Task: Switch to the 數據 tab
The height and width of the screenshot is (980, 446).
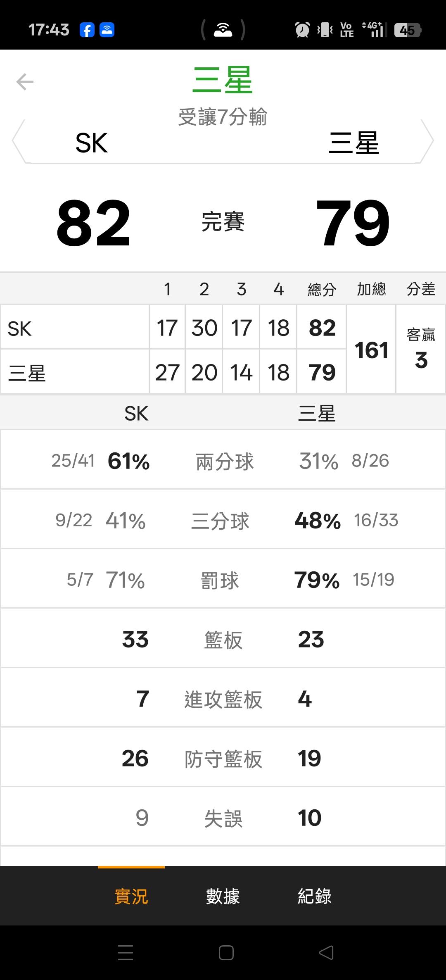Action: [223, 896]
